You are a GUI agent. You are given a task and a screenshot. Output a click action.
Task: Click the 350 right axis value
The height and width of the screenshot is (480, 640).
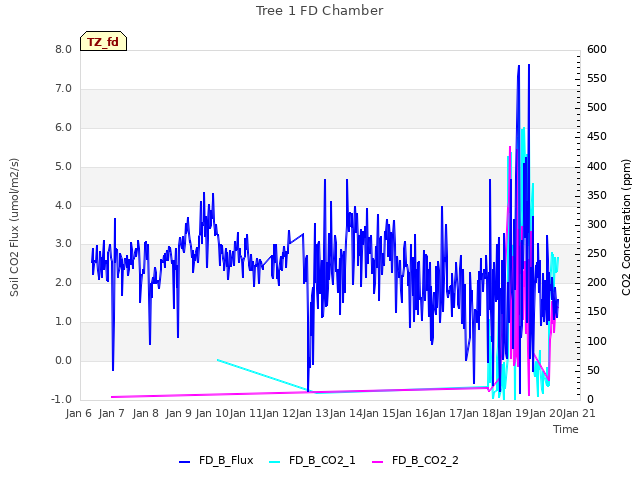[597, 196]
